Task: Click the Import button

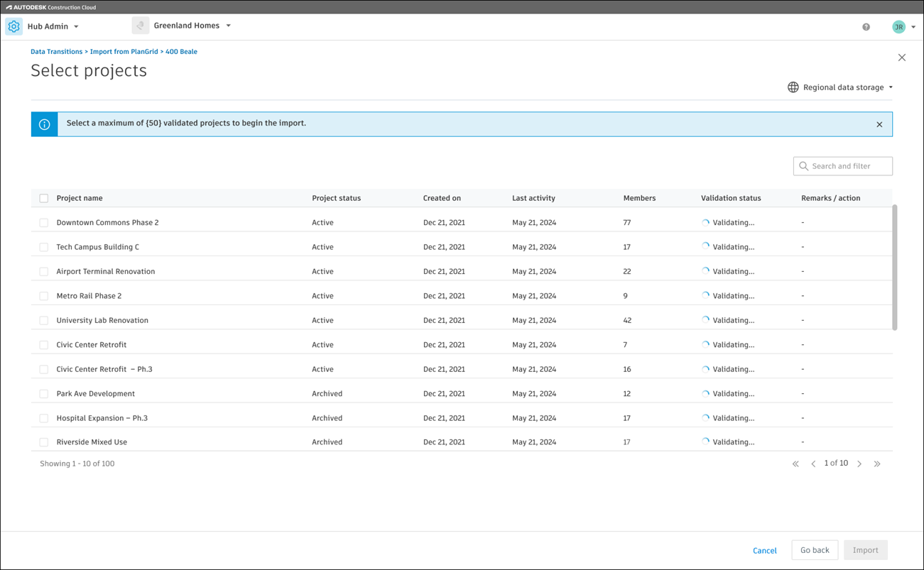Action: pyautogui.click(x=865, y=550)
